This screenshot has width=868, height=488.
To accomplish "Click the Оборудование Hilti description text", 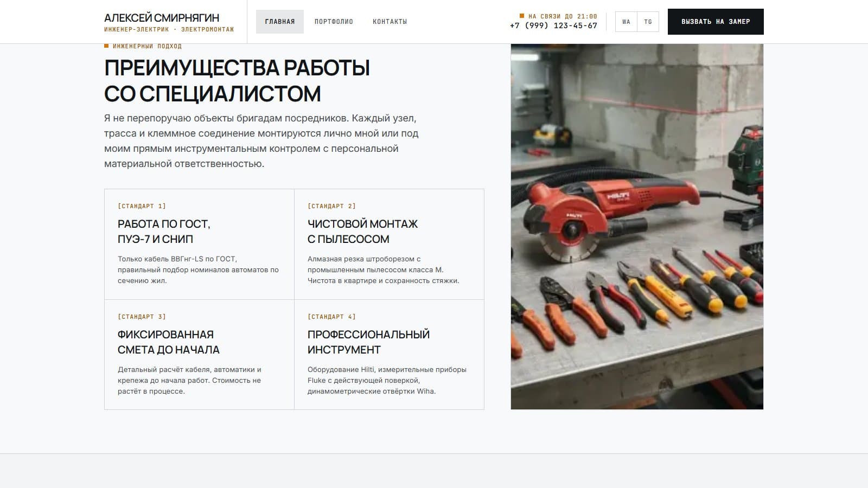I will [387, 380].
